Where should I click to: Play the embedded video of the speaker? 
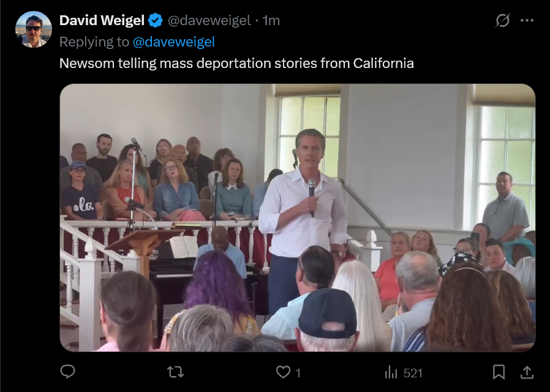click(298, 217)
